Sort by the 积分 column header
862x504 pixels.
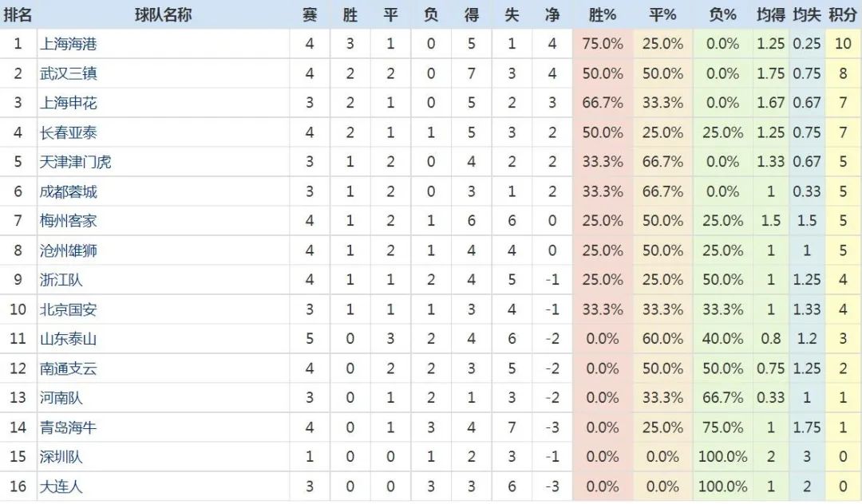[843, 14]
